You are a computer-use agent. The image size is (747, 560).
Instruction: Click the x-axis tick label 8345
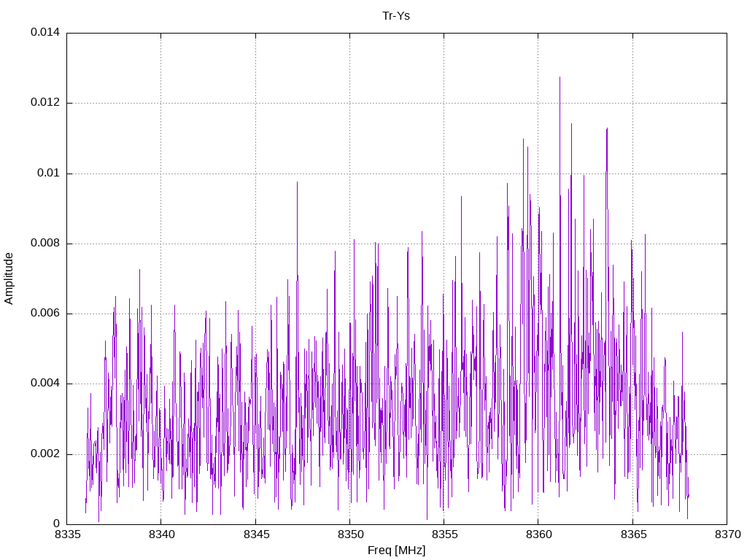coord(256,534)
